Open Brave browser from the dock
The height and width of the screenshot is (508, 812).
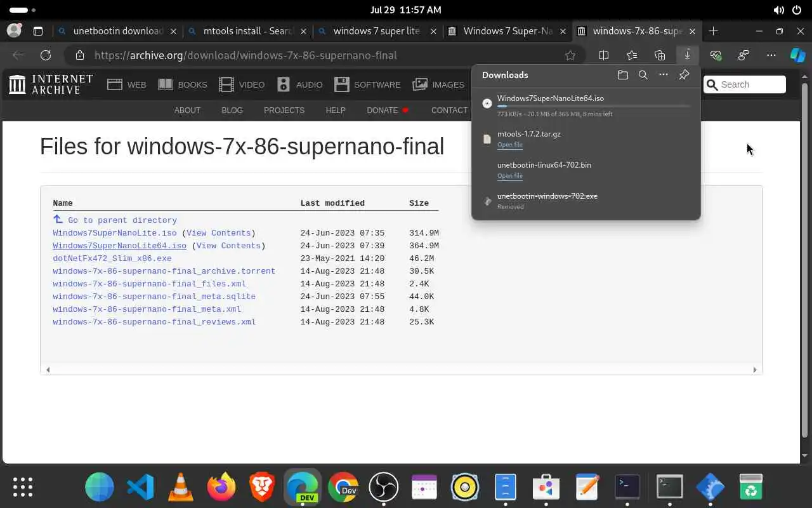(261, 488)
